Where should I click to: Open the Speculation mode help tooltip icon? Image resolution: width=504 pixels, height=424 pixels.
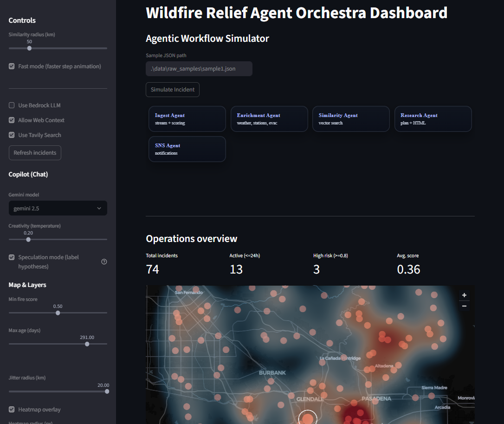click(104, 261)
